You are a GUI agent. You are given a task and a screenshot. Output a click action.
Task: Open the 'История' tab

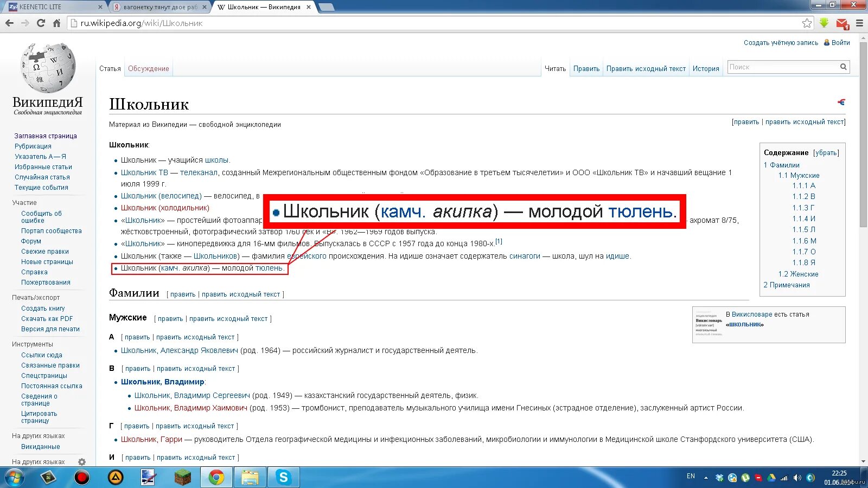click(706, 69)
